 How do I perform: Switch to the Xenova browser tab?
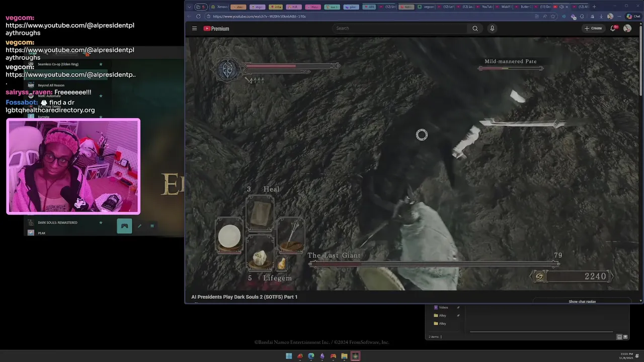(220, 7)
